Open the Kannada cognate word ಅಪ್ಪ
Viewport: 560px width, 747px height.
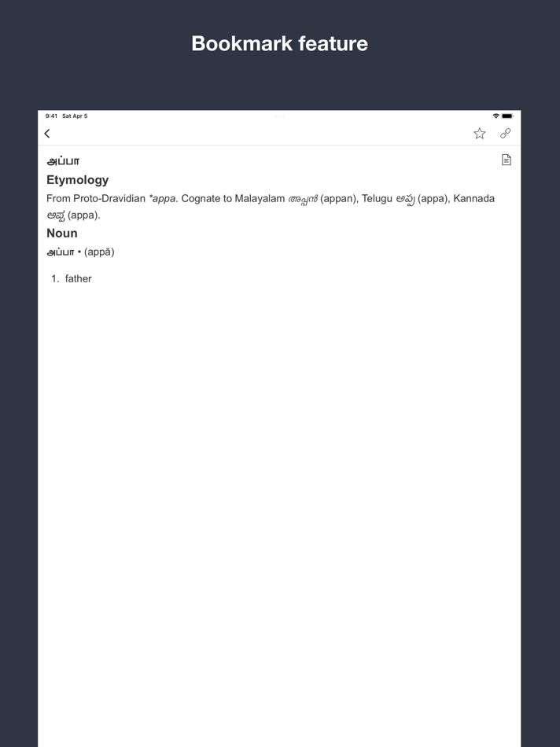click(x=56, y=215)
